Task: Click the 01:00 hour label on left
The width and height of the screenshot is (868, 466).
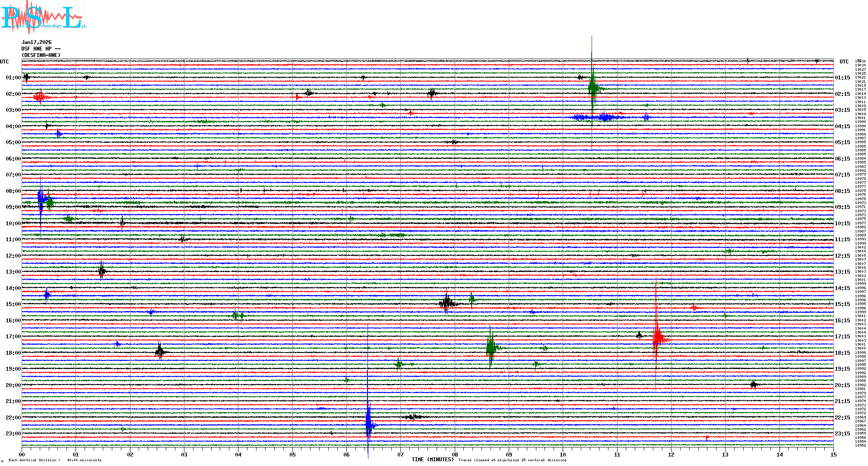Action: click(x=13, y=78)
